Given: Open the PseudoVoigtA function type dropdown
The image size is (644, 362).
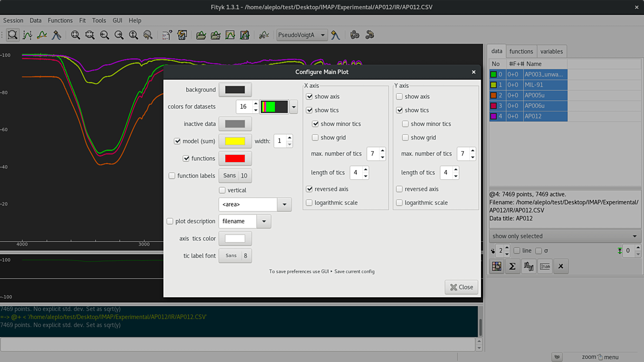Looking at the screenshot, I should 302,35.
